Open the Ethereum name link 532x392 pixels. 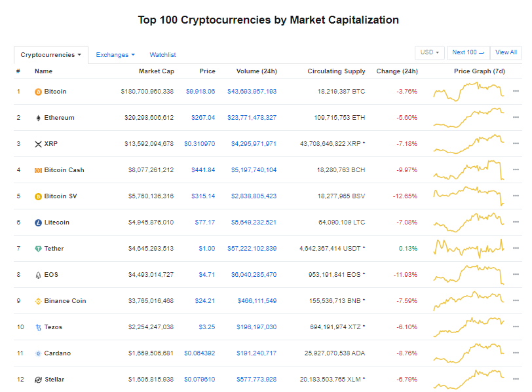click(x=60, y=118)
